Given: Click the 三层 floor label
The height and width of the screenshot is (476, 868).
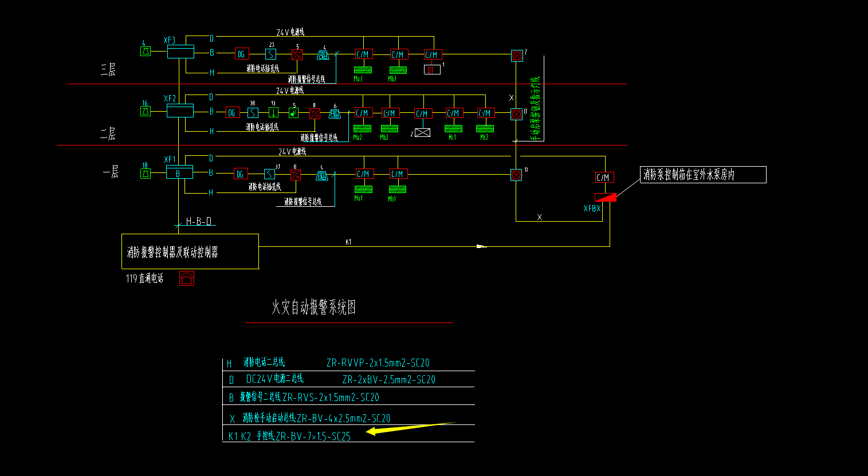Looking at the screenshot, I should 108,70.
